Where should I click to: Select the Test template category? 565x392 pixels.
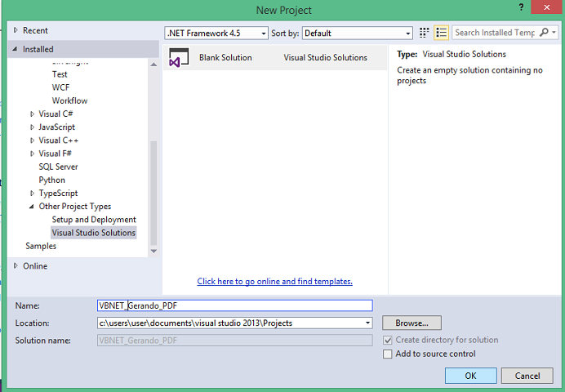[x=60, y=74]
